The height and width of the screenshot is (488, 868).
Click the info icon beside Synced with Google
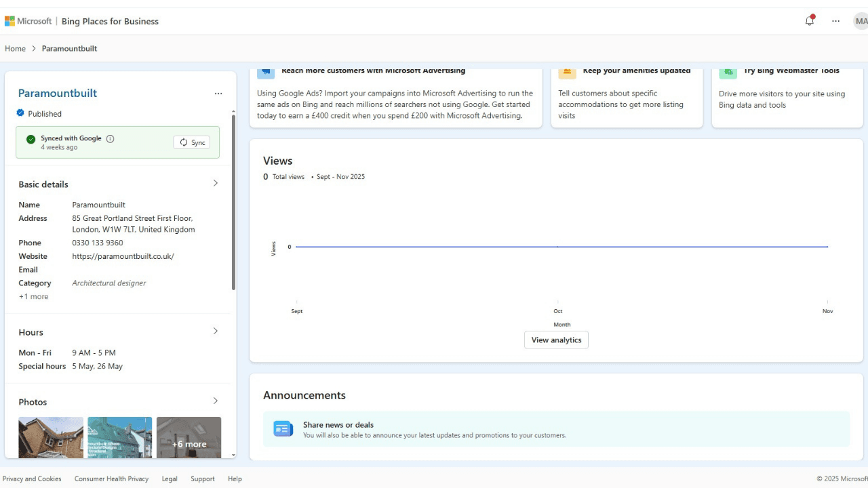[111, 139]
